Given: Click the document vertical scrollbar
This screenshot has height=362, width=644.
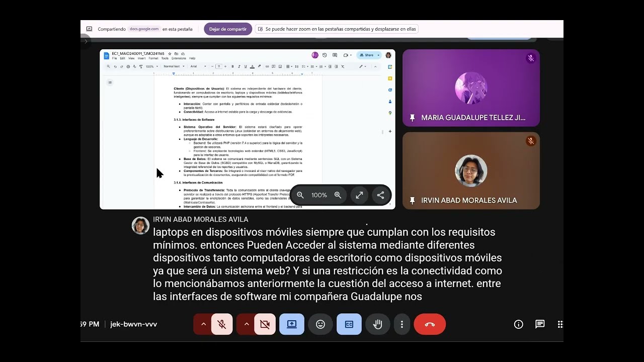Looking at the screenshot, I should 382,132.
